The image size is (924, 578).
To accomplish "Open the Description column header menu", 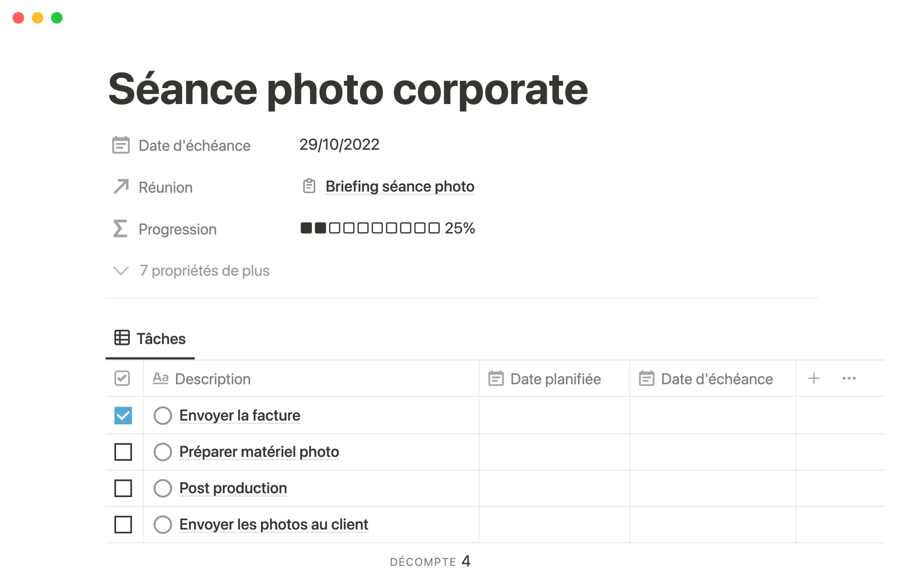I will pyautogui.click(x=212, y=379).
